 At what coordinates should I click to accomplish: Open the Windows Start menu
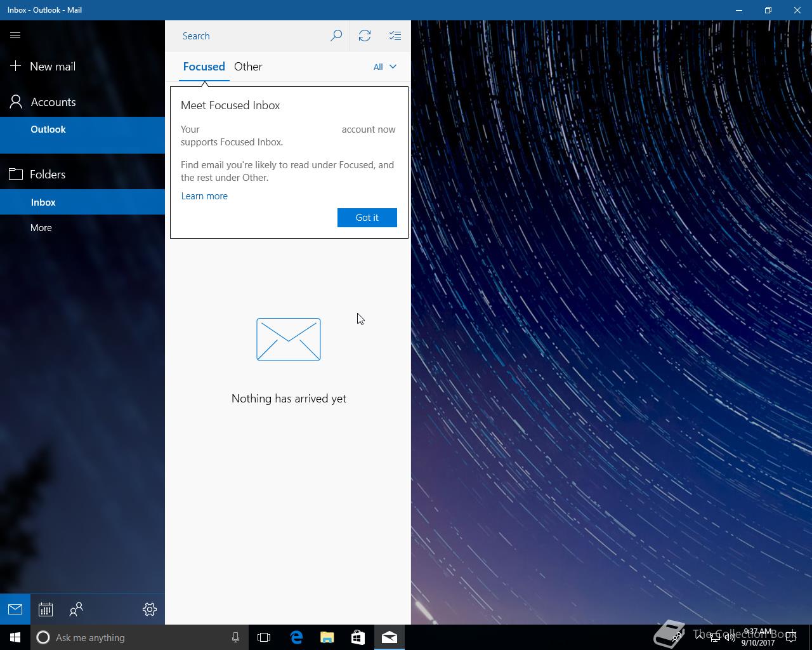coord(15,637)
